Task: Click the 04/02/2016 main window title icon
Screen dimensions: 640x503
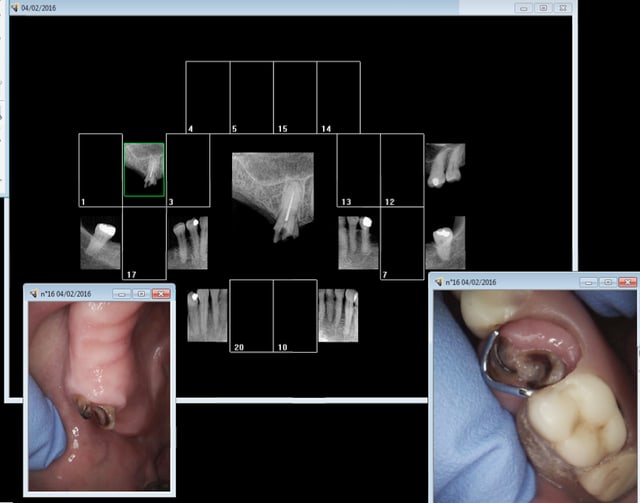Action: point(14,7)
